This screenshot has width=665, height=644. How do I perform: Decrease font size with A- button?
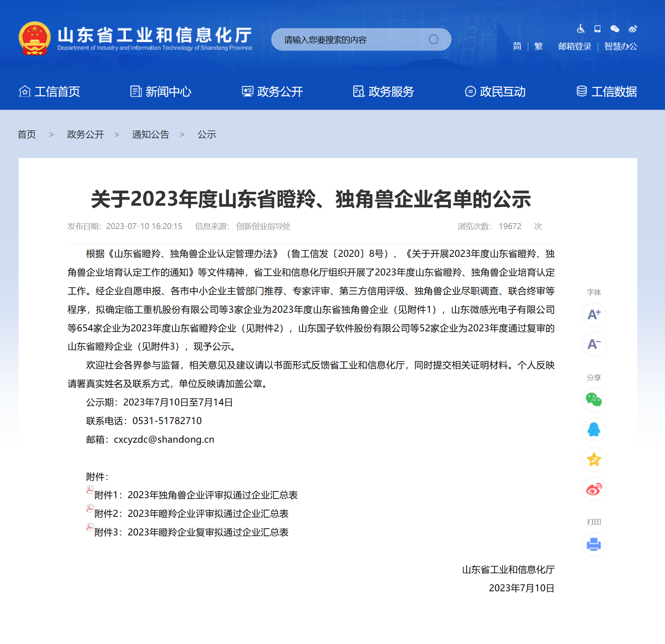point(594,344)
